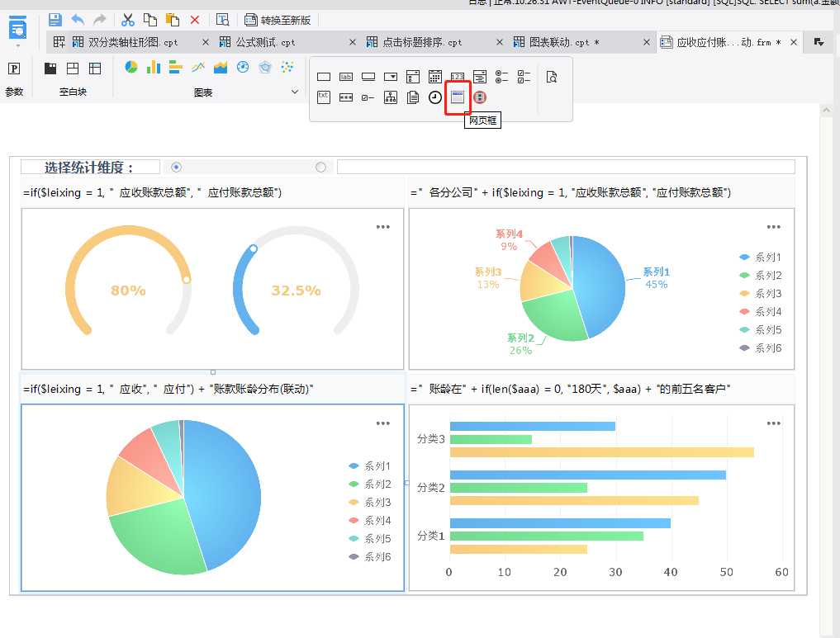Open the ellipsis menu on the top-right pie chart

[774, 227]
